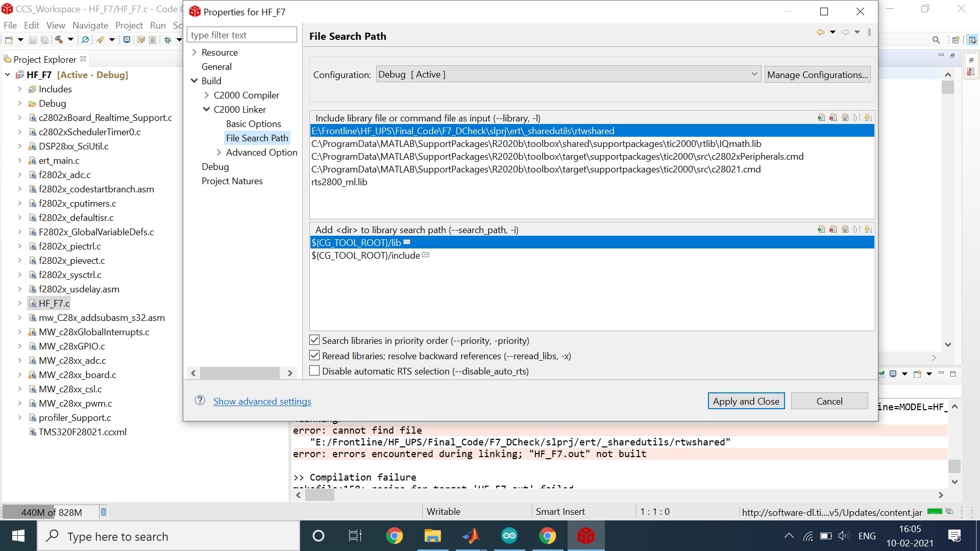The image size is (980, 551).
Task: Select Project Natures in properties tree
Action: (x=232, y=181)
